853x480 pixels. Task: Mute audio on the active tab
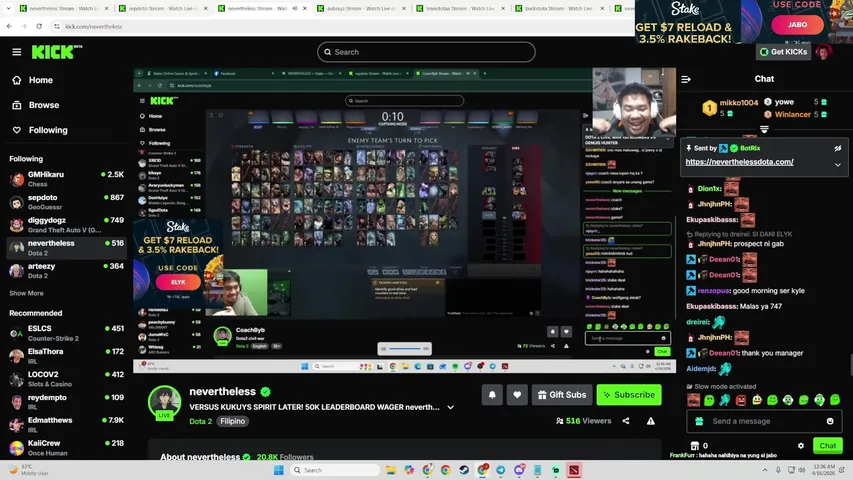point(295,8)
